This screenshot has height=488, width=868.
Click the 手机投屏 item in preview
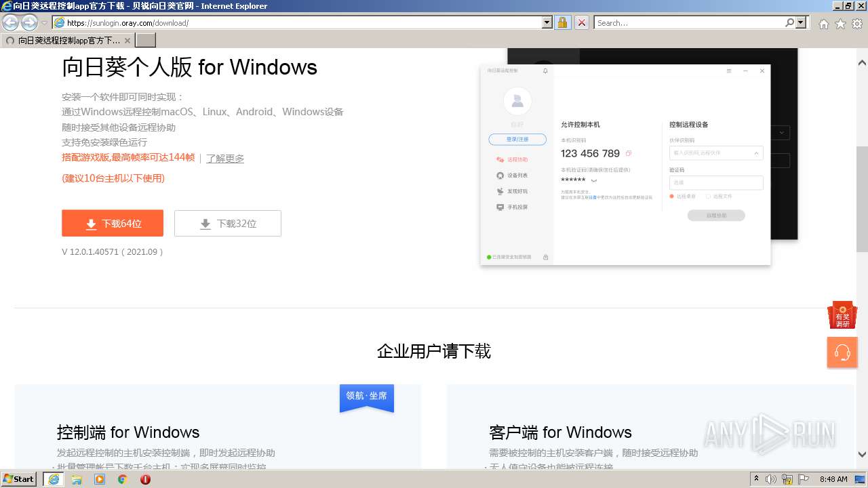512,207
